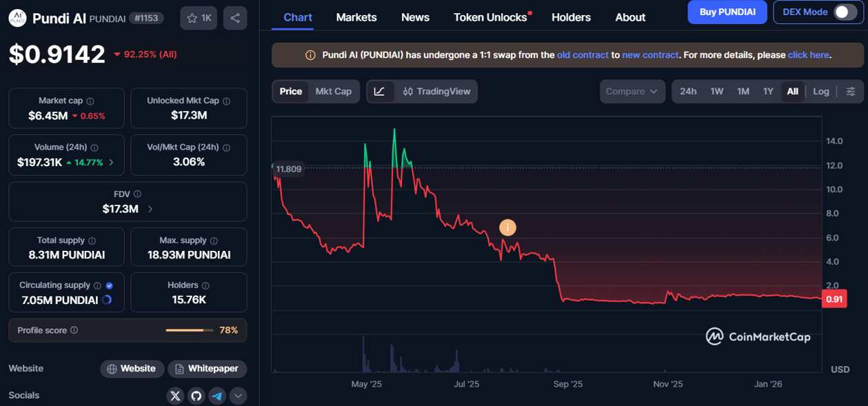This screenshot has height=406, width=868.
Task: Click the share icon button
Action: tap(235, 18)
